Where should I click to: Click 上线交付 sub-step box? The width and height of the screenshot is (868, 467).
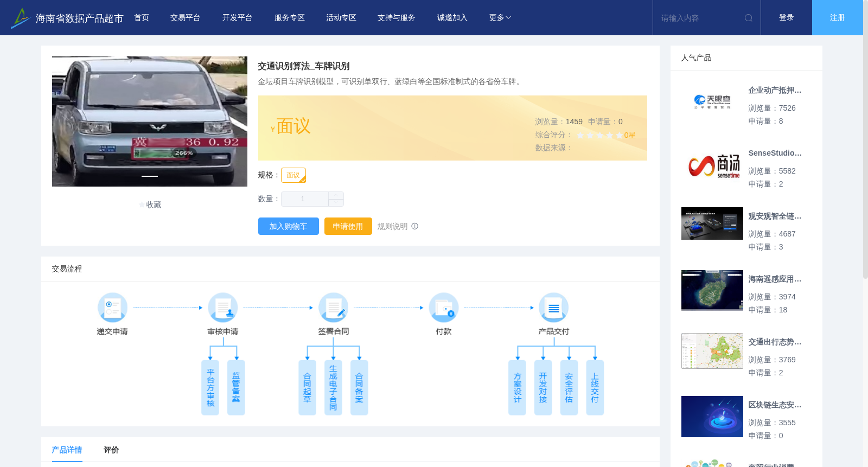click(x=595, y=388)
